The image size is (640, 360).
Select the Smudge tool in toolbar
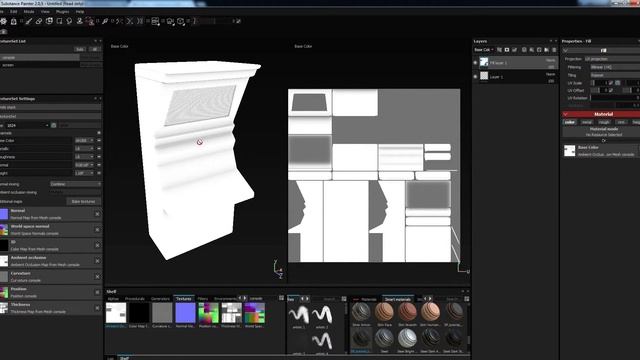(x=69, y=21)
